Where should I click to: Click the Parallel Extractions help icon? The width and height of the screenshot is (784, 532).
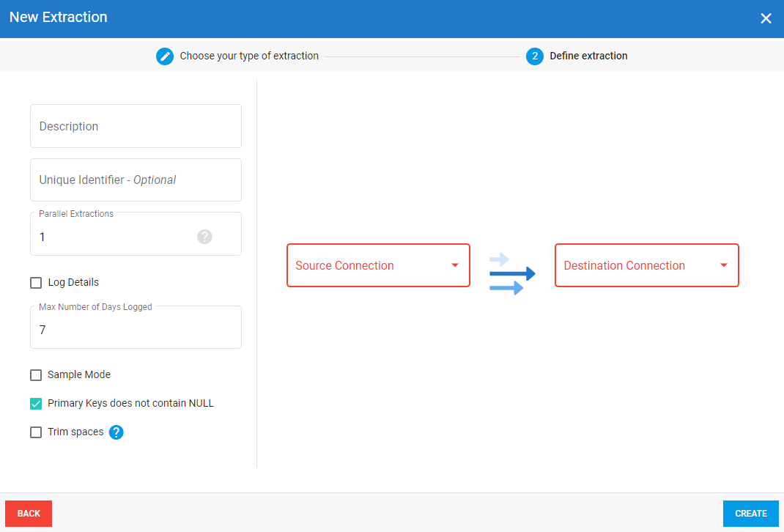[x=205, y=237]
